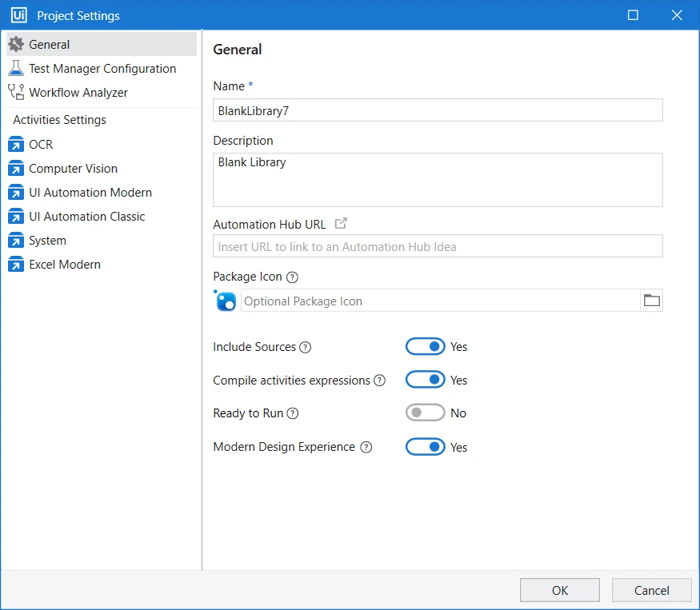Click the Compile activities expressions help icon

(379, 381)
